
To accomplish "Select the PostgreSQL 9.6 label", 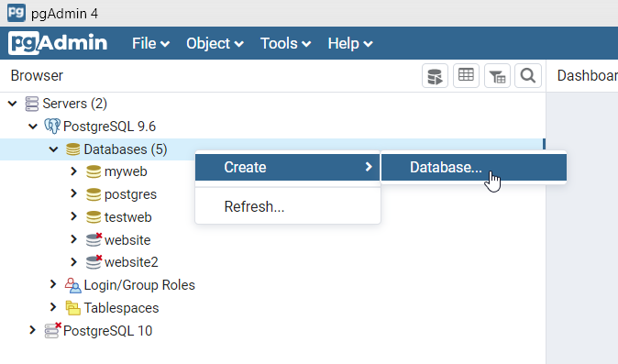I will [109, 127].
